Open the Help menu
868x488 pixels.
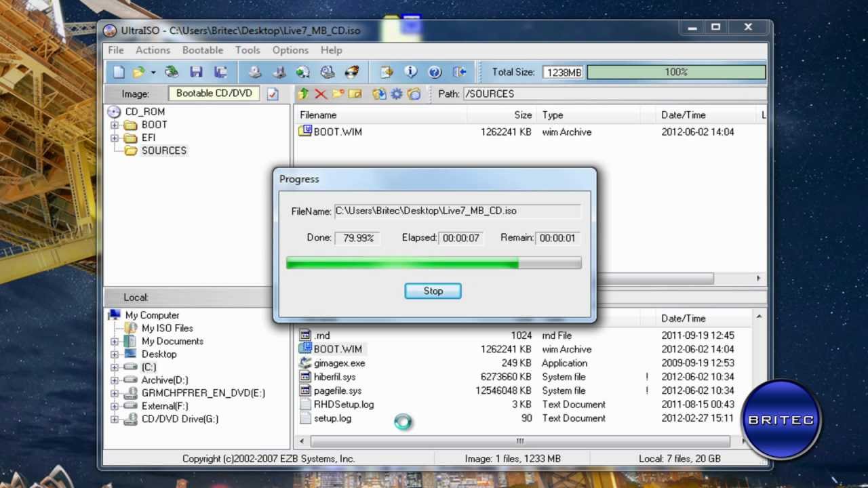pyautogui.click(x=331, y=50)
